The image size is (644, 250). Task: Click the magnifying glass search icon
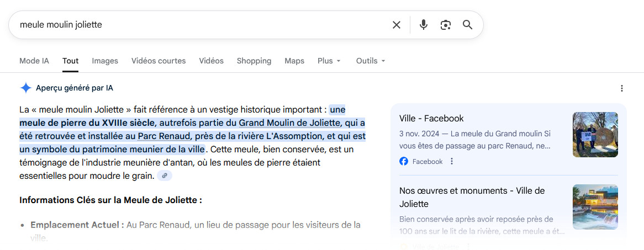(468, 25)
